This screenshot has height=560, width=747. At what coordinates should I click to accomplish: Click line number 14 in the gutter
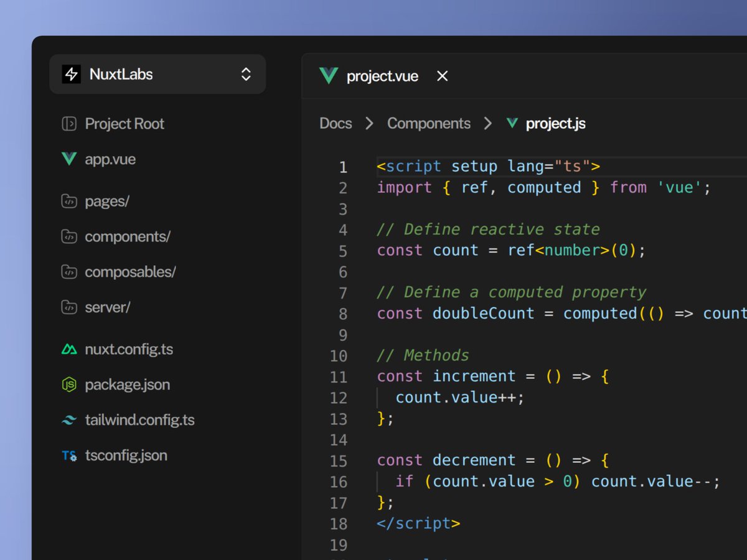339,440
